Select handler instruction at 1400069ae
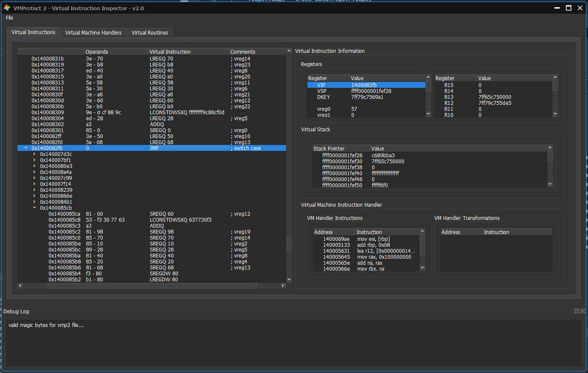The height and width of the screenshot is (373, 588). (366, 239)
